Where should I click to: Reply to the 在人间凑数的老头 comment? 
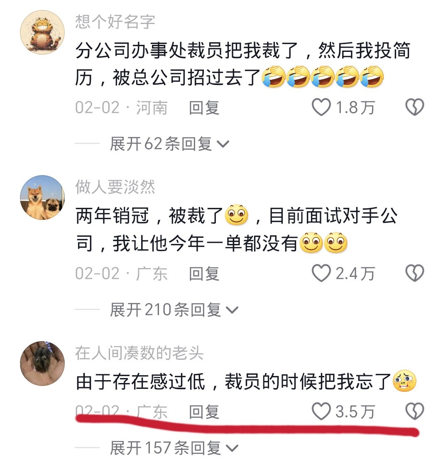(x=204, y=412)
